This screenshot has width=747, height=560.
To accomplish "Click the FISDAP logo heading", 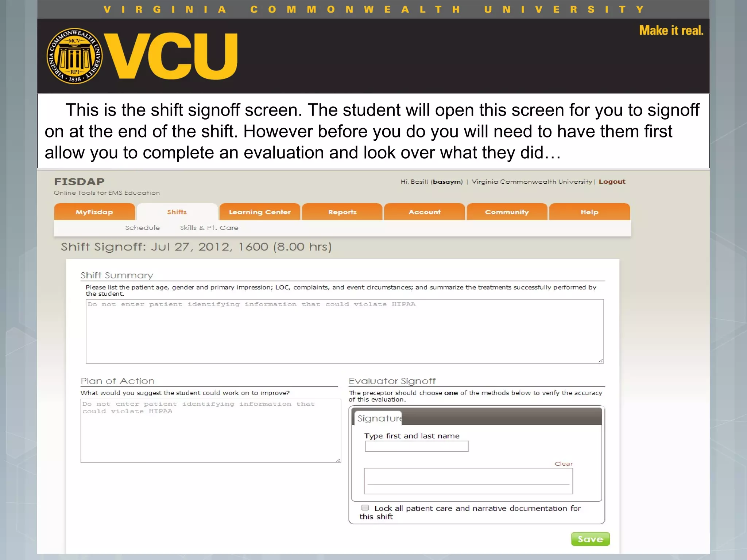I will point(79,182).
